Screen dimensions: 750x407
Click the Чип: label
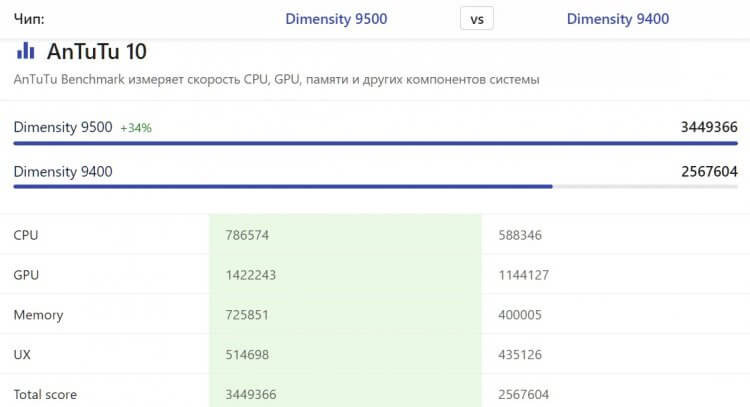[x=29, y=19]
